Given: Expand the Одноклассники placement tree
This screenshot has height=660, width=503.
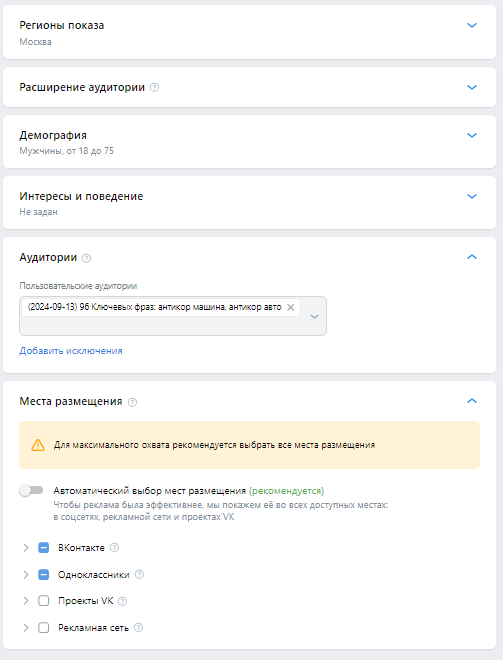Looking at the screenshot, I should tap(26, 574).
